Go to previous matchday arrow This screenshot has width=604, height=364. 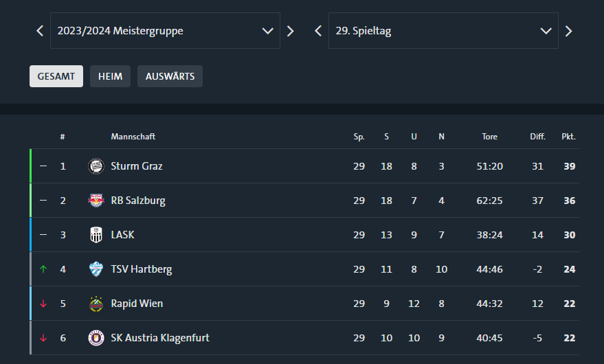coord(317,31)
